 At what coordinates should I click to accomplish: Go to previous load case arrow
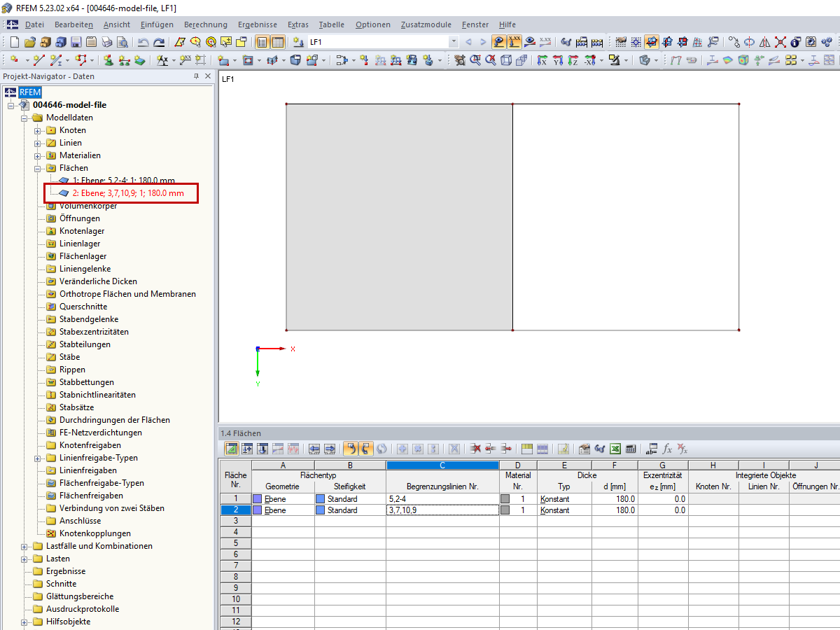point(468,42)
